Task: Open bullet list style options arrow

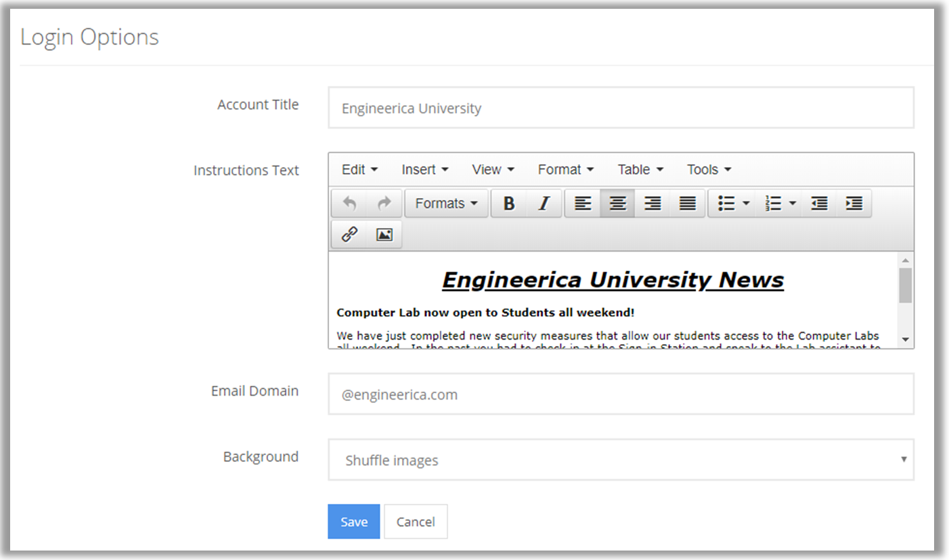Action: [x=747, y=203]
